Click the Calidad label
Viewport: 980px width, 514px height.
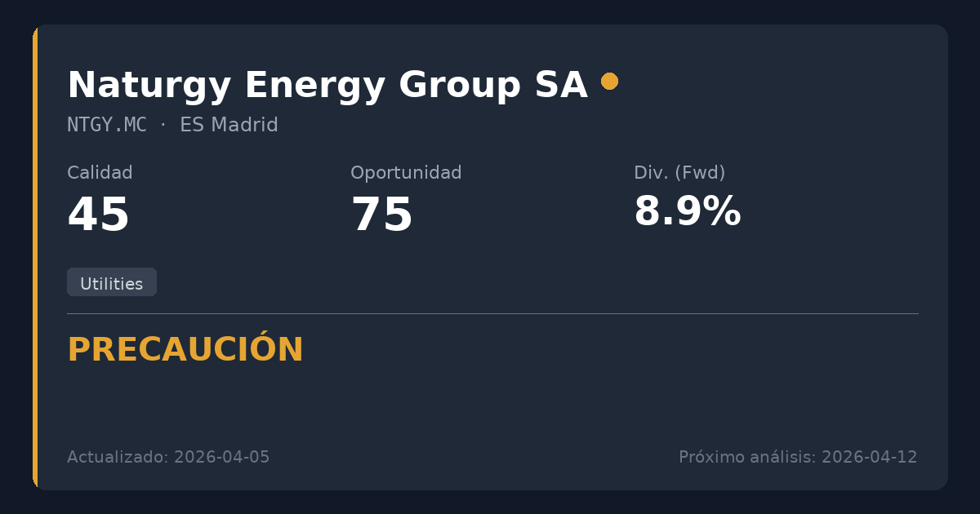[100, 173]
